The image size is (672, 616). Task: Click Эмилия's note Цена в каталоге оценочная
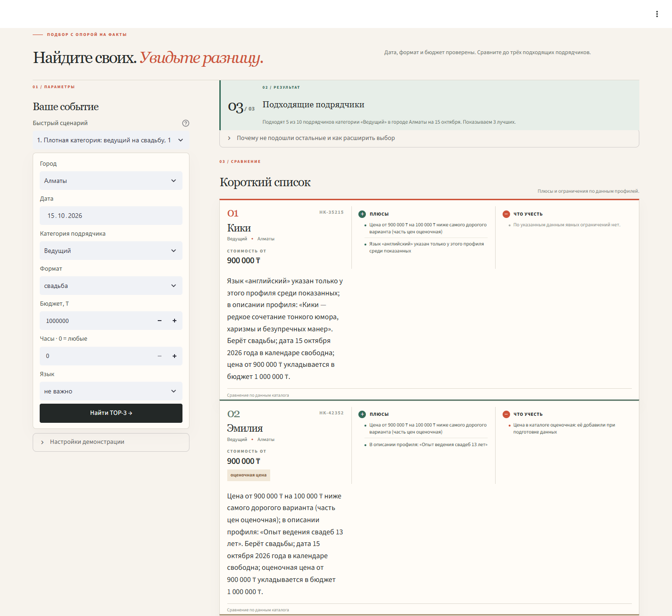564,428
